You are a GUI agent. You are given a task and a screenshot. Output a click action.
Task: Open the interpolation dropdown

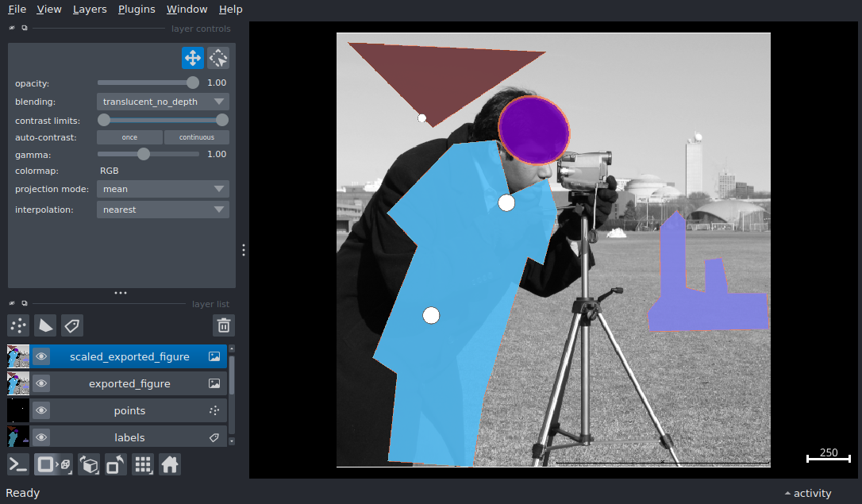coord(163,210)
